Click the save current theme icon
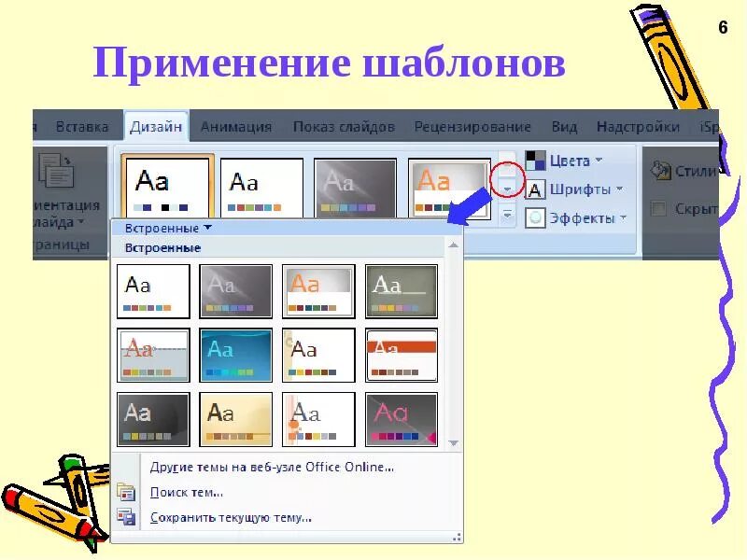The height and width of the screenshot is (560, 747). 126,517
